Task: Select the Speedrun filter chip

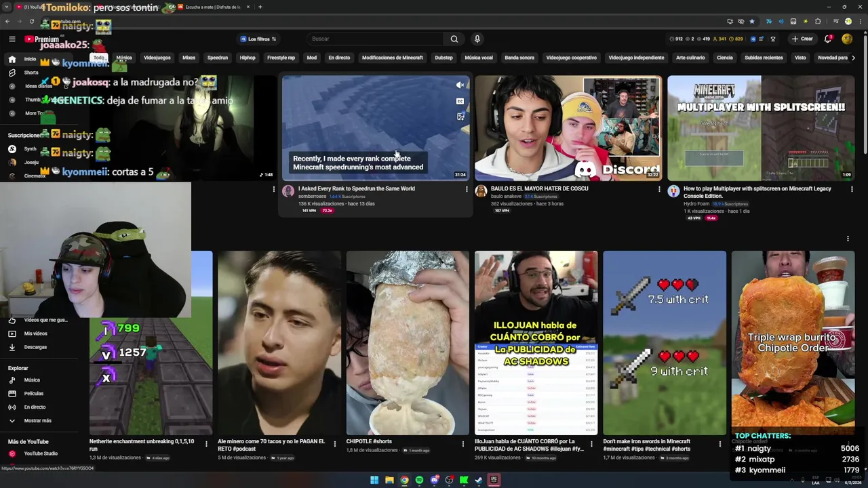Action: [x=218, y=58]
